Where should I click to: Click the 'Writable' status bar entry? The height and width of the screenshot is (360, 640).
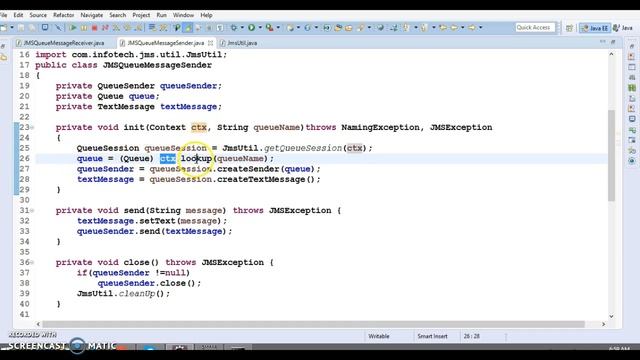(379, 336)
